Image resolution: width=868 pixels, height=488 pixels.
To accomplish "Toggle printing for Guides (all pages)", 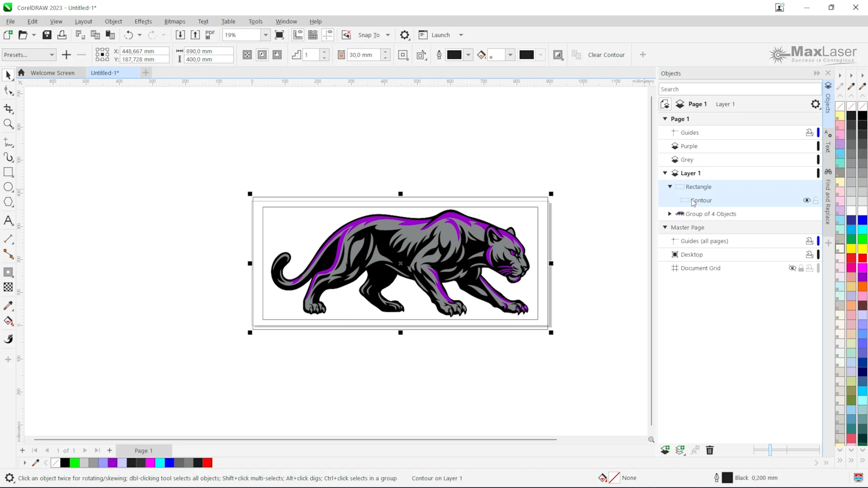I will (809, 241).
